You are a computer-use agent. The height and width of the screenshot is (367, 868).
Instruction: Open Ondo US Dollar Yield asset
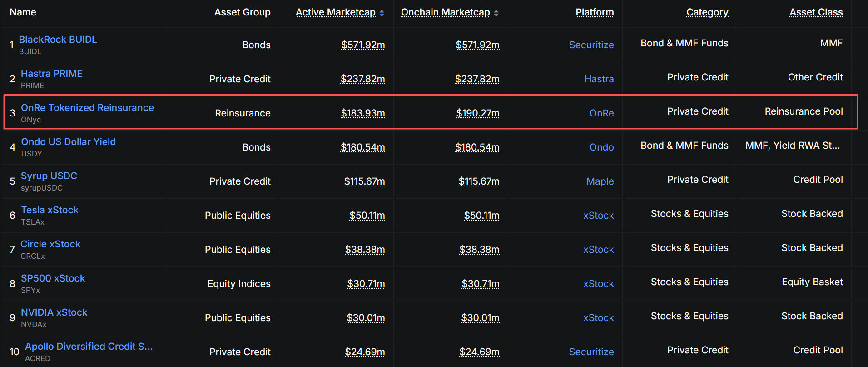(69, 142)
